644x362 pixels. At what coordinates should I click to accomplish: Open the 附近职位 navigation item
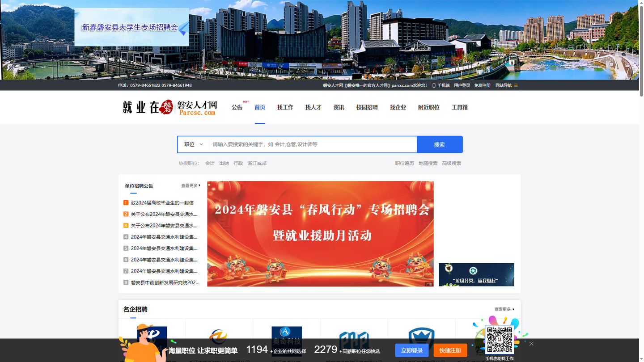click(429, 107)
